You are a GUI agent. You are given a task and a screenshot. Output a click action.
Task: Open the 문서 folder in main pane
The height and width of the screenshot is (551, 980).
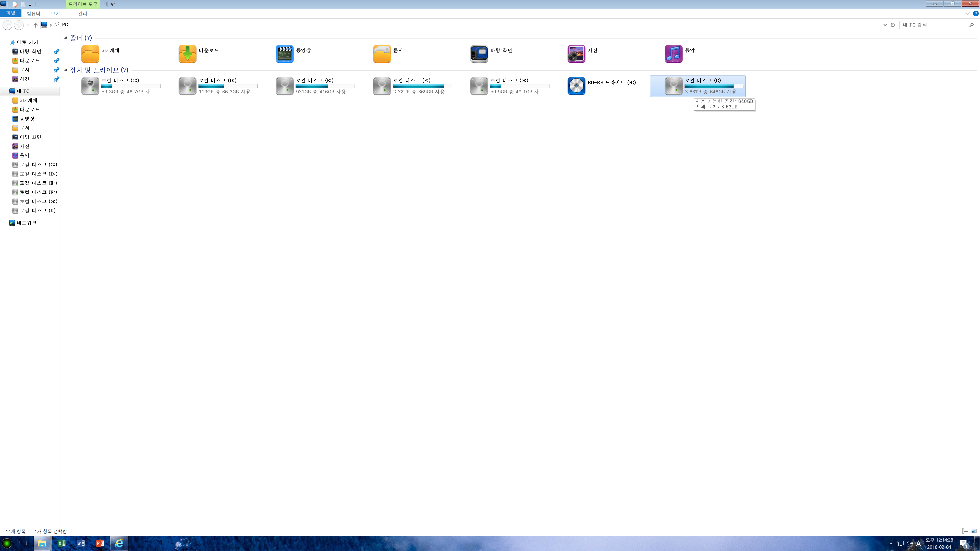tap(382, 54)
